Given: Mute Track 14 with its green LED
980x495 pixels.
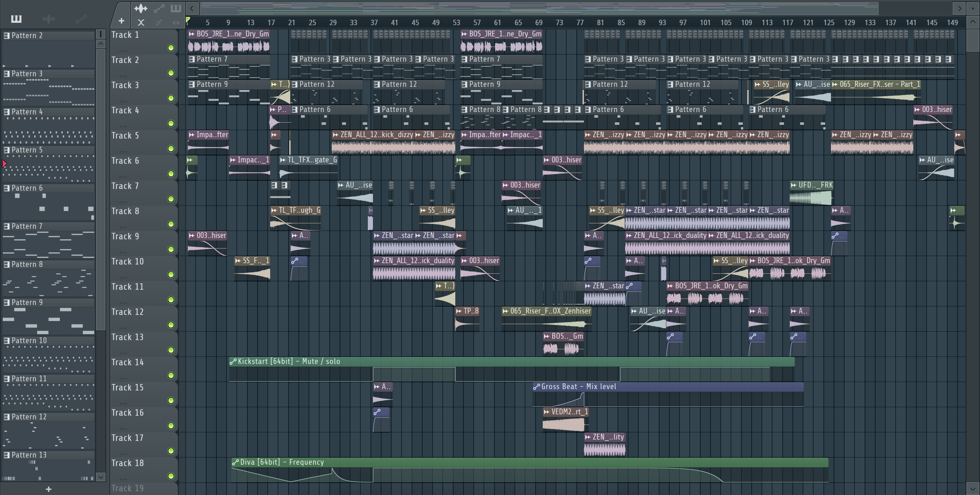Looking at the screenshot, I should pyautogui.click(x=171, y=376).
